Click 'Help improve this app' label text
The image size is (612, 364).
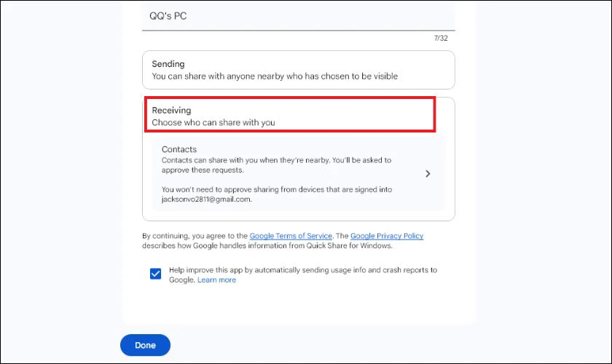[303, 274]
